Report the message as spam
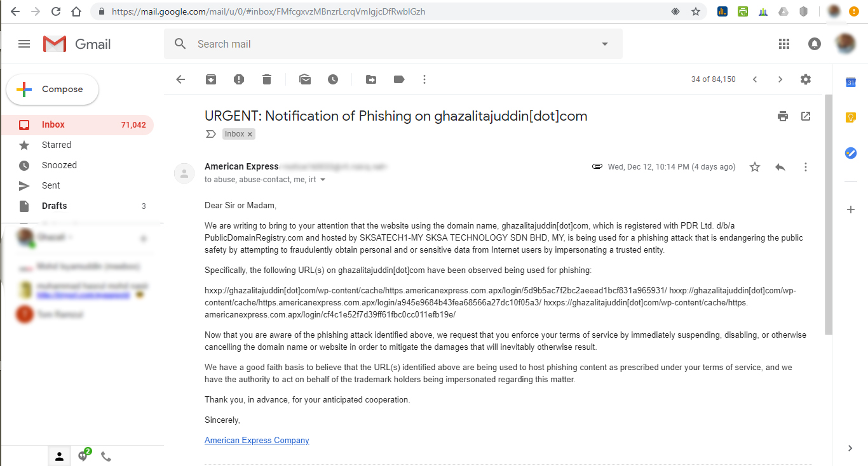868x466 pixels. (x=239, y=79)
